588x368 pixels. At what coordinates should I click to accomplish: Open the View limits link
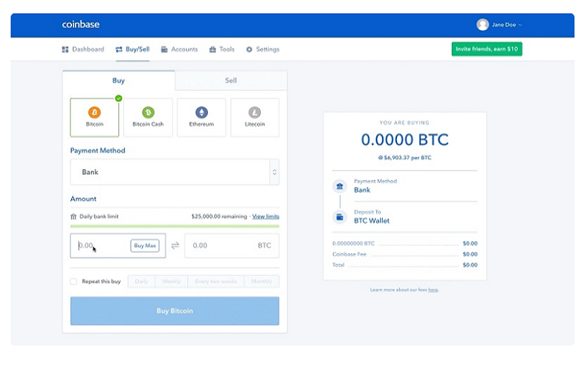[x=265, y=216]
